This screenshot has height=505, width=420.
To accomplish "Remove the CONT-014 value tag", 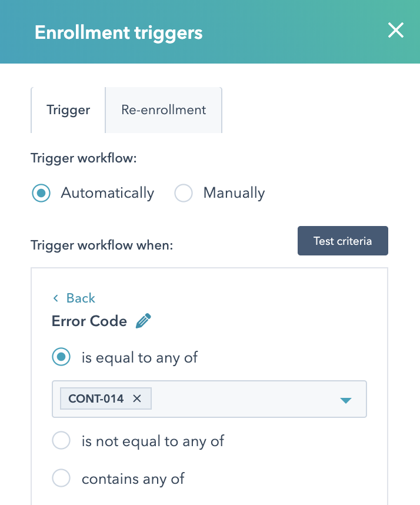I will point(137,398).
